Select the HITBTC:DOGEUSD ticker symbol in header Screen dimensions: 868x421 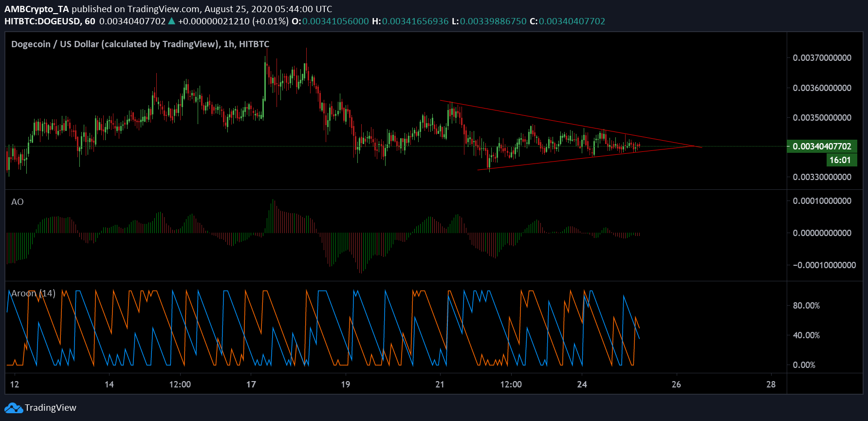coord(43,21)
